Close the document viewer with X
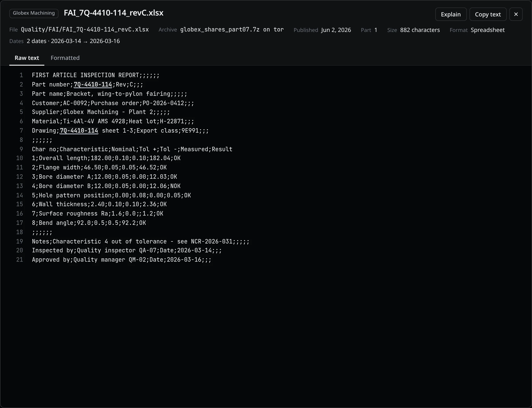This screenshot has width=532, height=408. coord(516,14)
